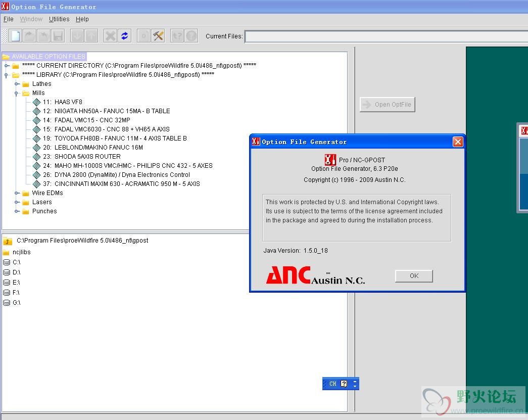Select the F:\ drive entry

click(12, 292)
